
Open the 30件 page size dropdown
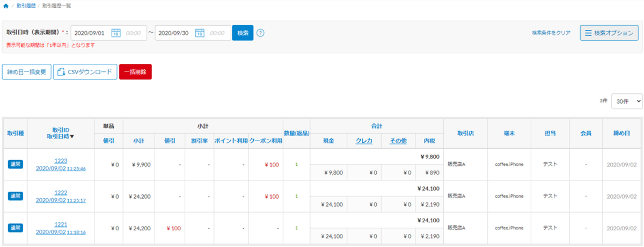[x=627, y=100]
